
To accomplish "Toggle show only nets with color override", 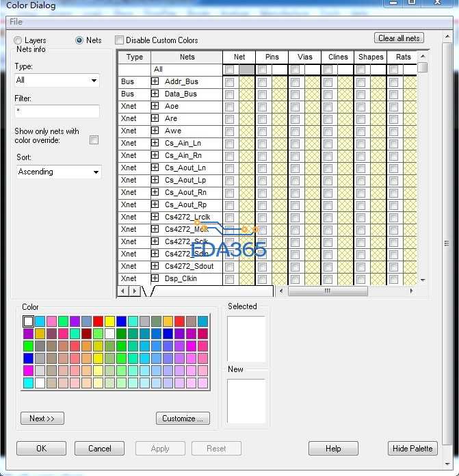I will click(x=94, y=140).
